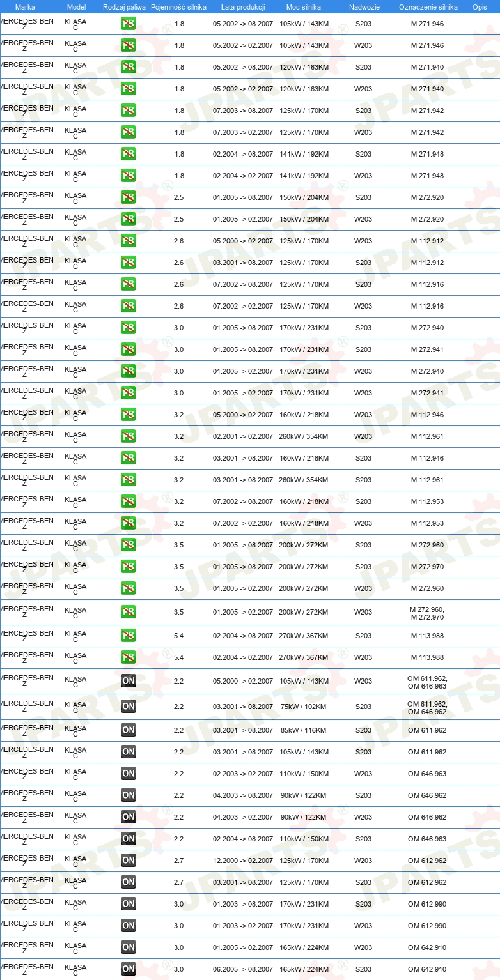This screenshot has height=980, width=500.
Task: Click the ON diesel icon in the 85kW / 116KM row
Action: coord(129,730)
